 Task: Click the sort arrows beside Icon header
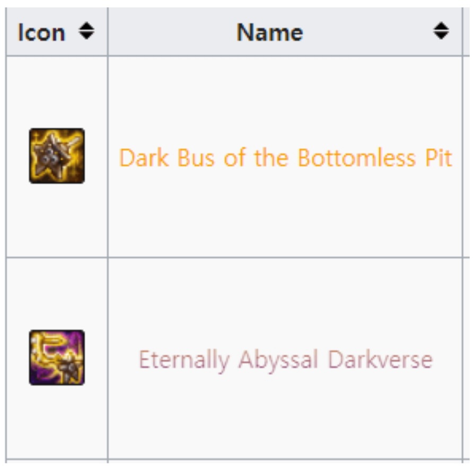(x=86, y=31)
